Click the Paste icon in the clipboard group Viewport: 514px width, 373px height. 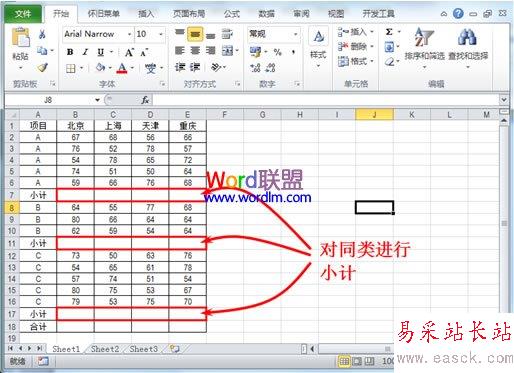pos(21,37)
